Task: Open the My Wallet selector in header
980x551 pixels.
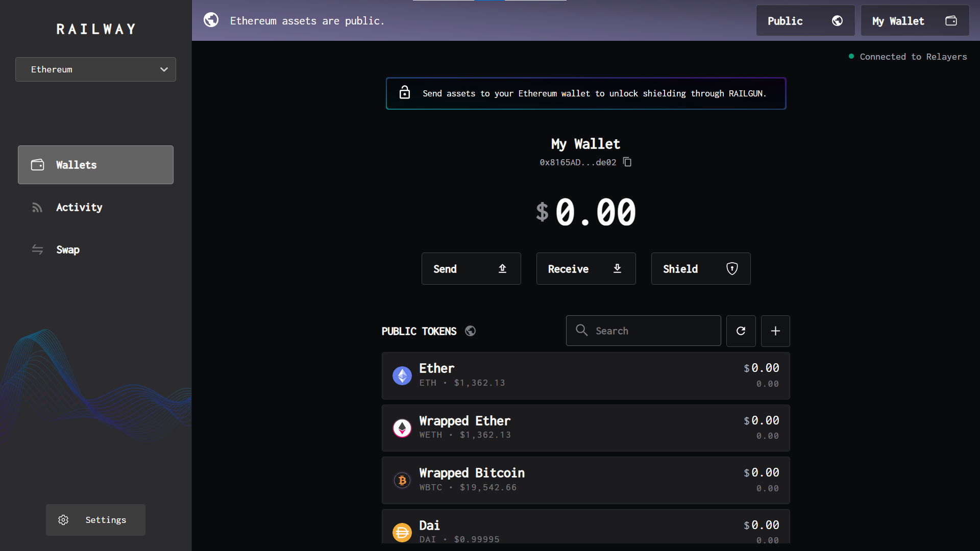Action: 915,20
